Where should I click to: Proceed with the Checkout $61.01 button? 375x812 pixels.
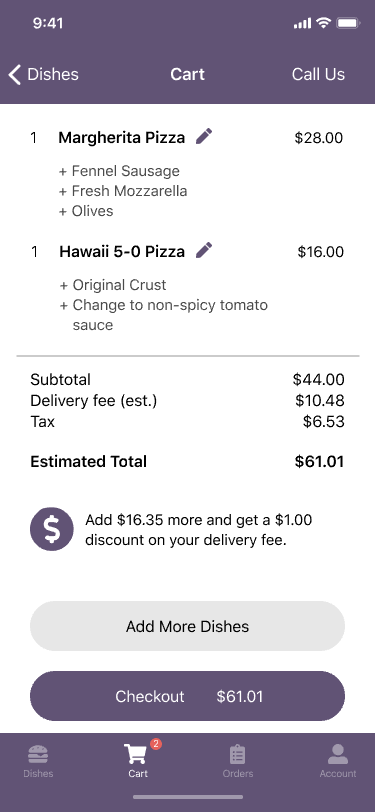188,696
